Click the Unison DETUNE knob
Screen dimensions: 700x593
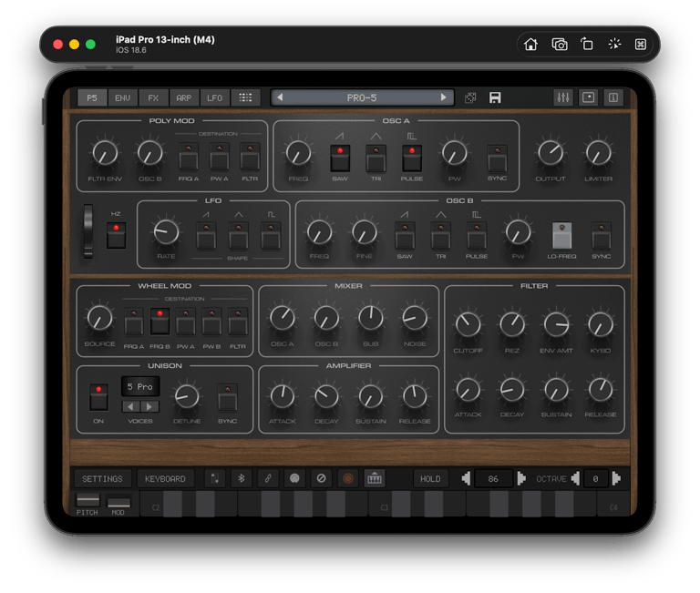(187, 395)
